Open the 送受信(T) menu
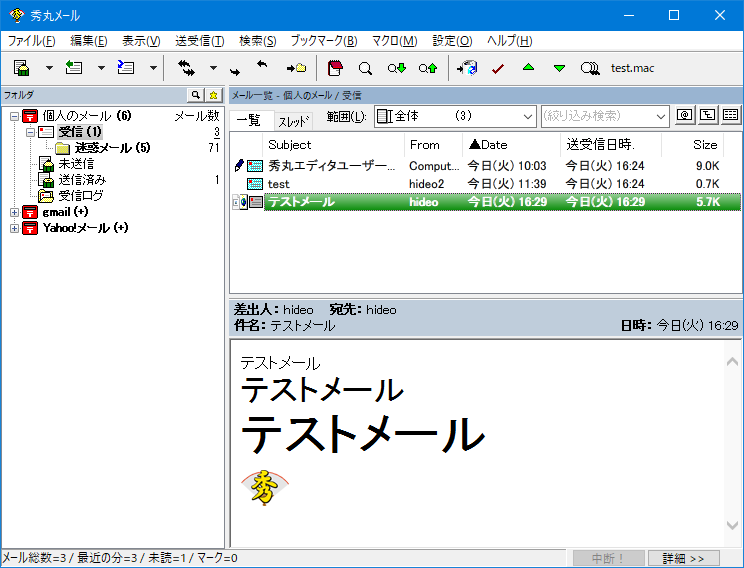Viewport: 744px width, 568px height. (x=199, y=41)
